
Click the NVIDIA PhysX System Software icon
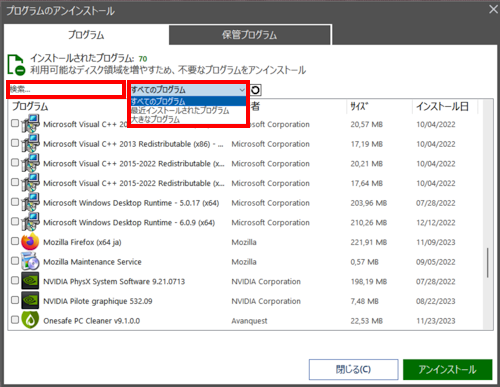[30, 281]
